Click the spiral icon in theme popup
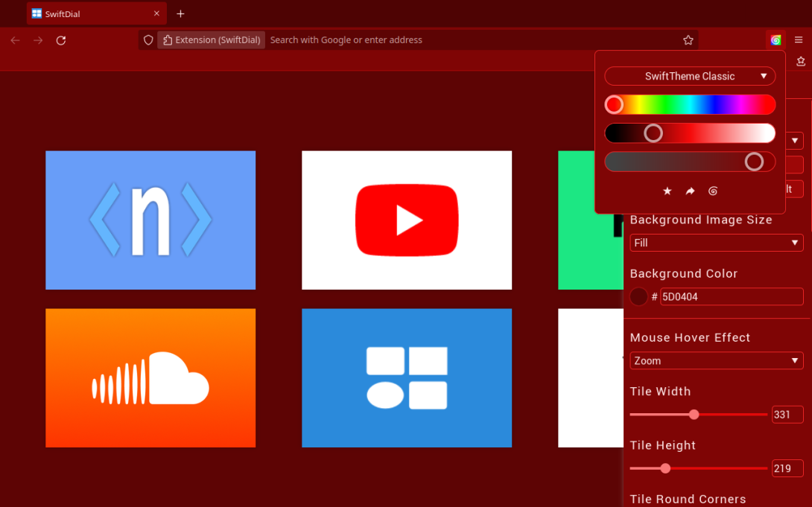Image resolution: width=812 pixels, height=507 pixels. tap(713, 191)
